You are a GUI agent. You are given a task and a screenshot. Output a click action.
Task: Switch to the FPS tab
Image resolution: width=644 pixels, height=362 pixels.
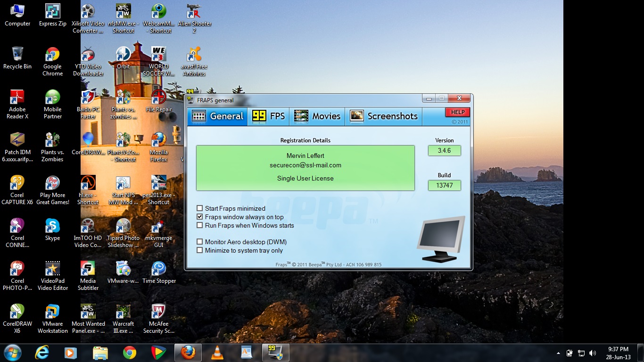[x=268, y=115]
